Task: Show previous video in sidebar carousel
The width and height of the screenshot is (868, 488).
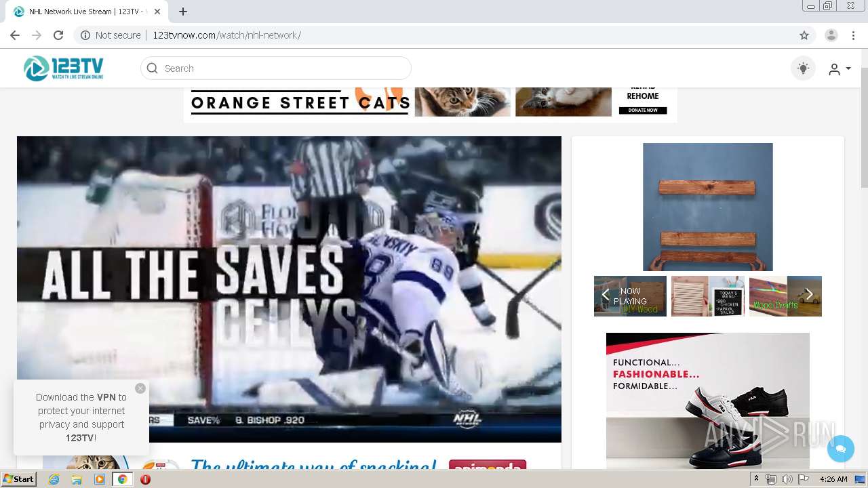Action: 606,295
